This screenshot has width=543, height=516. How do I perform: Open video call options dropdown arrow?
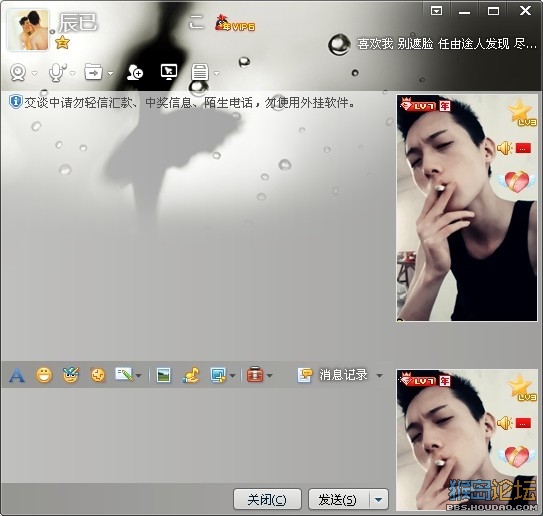tap(34, 73)
